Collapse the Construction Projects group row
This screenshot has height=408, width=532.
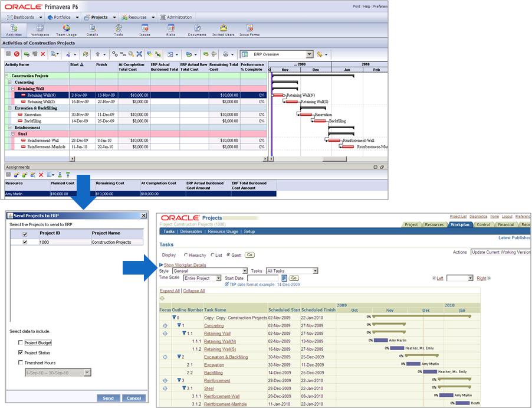tap(7, 76)
